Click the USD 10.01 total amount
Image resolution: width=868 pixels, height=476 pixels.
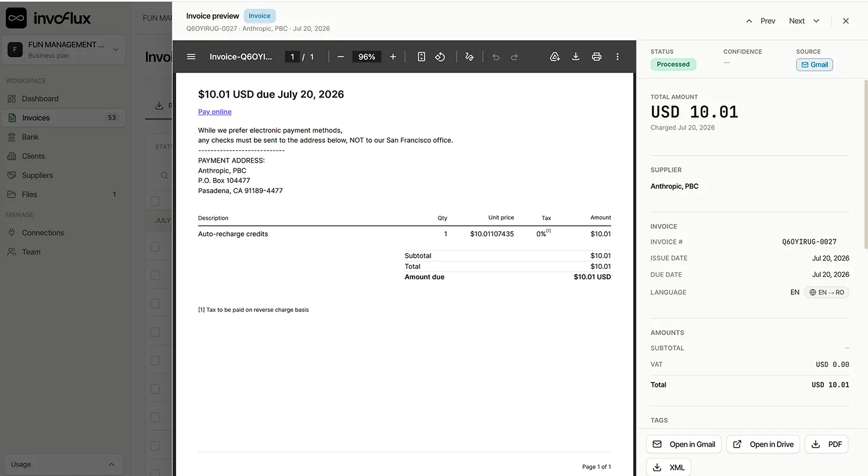(694, 112)
